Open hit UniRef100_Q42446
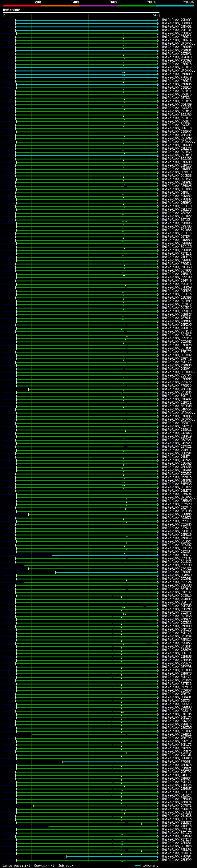 177,433
